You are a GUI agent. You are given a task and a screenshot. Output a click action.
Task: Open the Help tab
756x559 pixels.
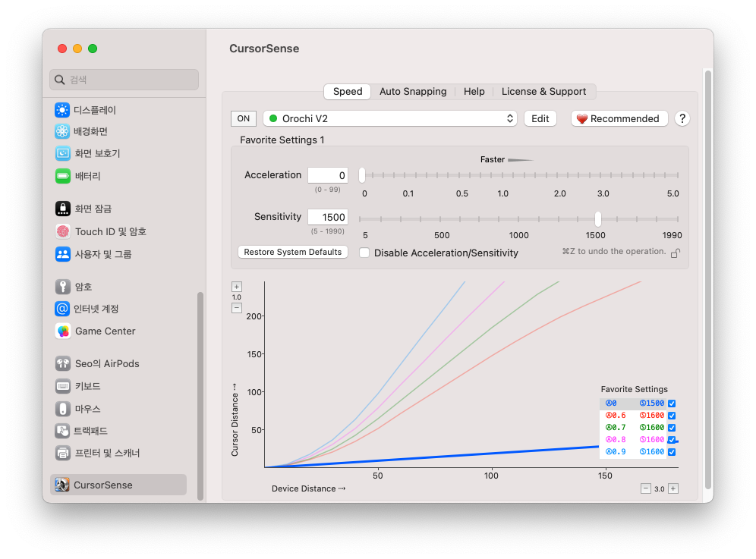474,92
